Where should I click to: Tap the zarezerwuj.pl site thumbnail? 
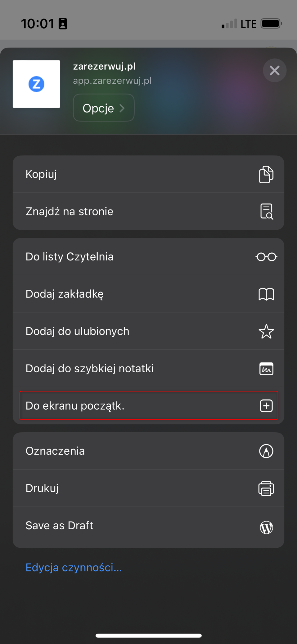[36, 84]
